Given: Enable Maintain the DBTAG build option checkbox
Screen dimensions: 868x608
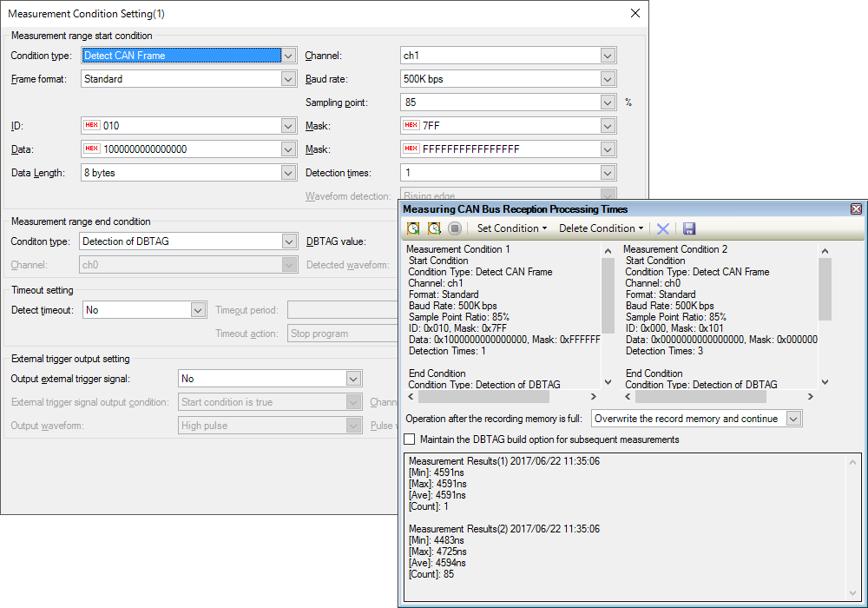Looking at the screenshot, I should [x=411, y=439].
